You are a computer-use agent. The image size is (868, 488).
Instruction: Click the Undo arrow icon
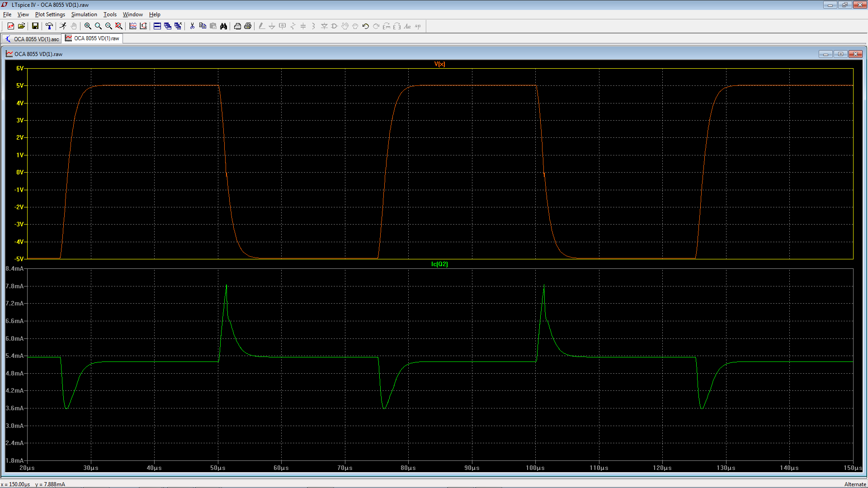(366, 26)
